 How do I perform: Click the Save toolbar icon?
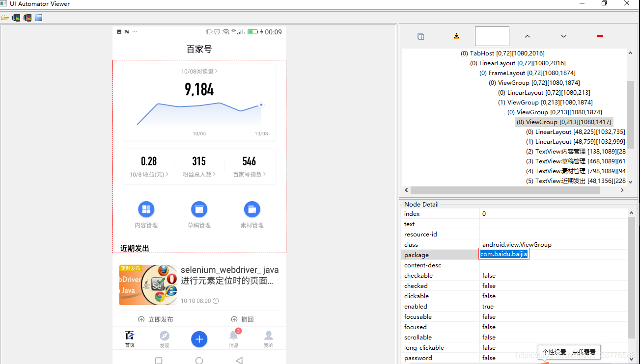[39, 18]
